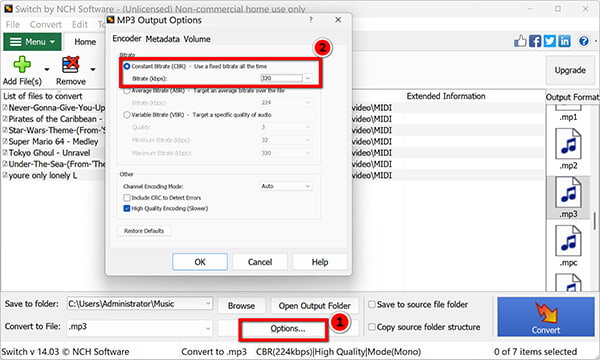This screenshot has height=360, width=600.
Task: Toggle High Quality Encoding (Slower) checkbox
Action: (x=127, y=209)
